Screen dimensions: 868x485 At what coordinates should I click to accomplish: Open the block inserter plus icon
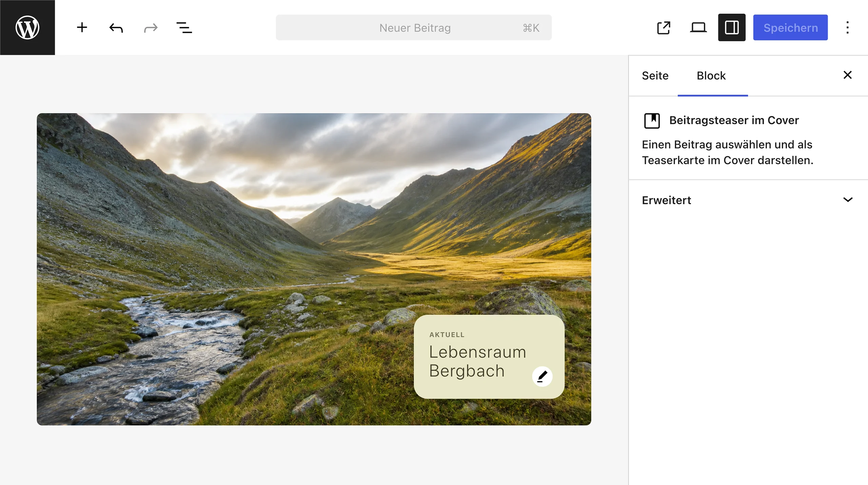pos(82,27)
